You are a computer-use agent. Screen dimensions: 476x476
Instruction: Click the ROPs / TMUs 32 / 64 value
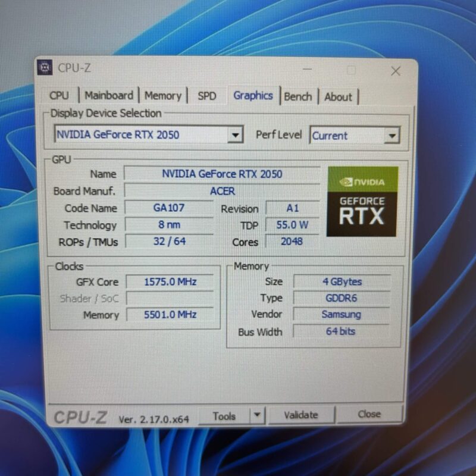click(170, 242)
